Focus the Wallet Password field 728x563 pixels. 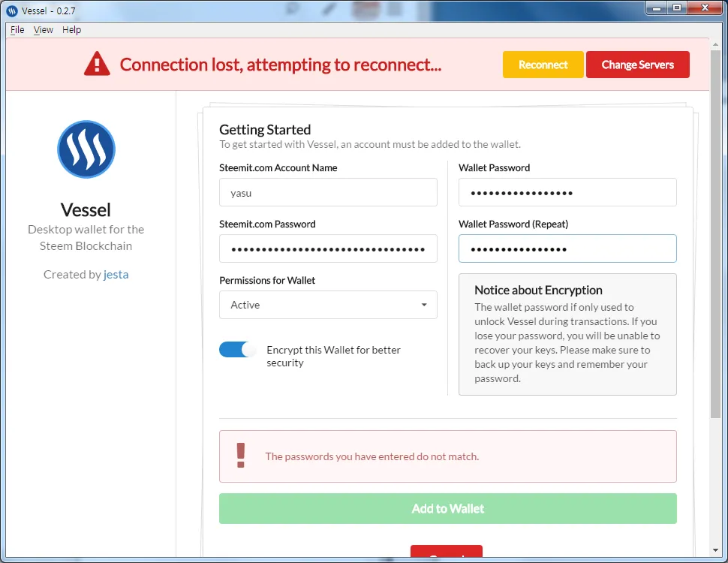(x=567, y=192)
